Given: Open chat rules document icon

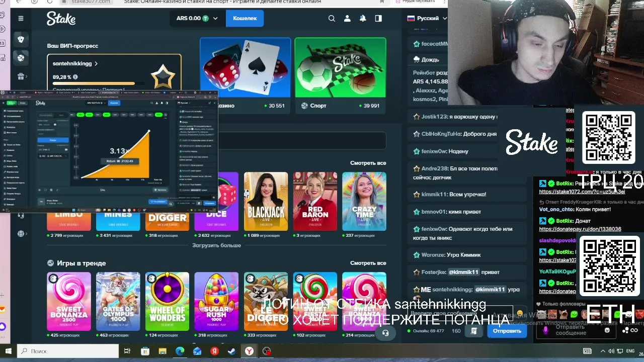Looking at the screenshot, I should (x=473, y=331).
